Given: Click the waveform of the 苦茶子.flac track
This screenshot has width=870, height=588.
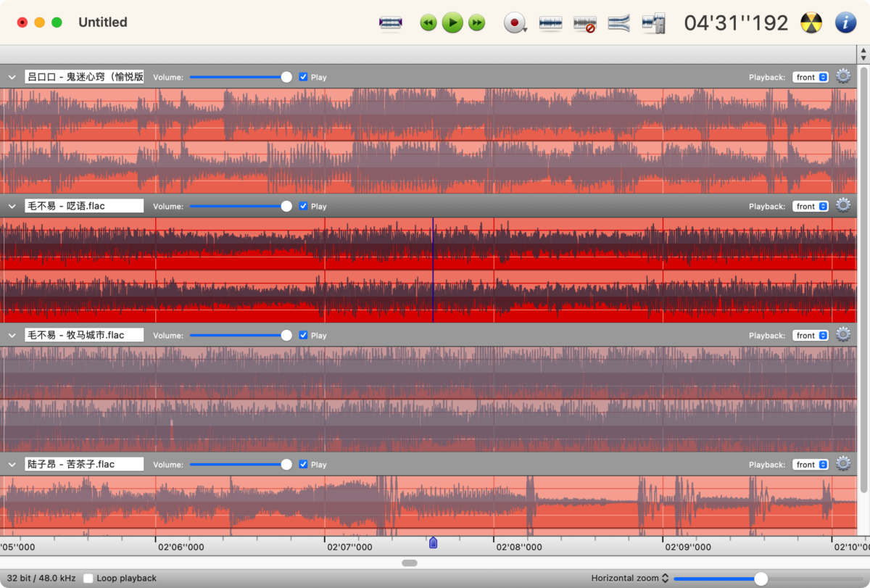Looking at the screenshot, I should (x=428, y=506).
